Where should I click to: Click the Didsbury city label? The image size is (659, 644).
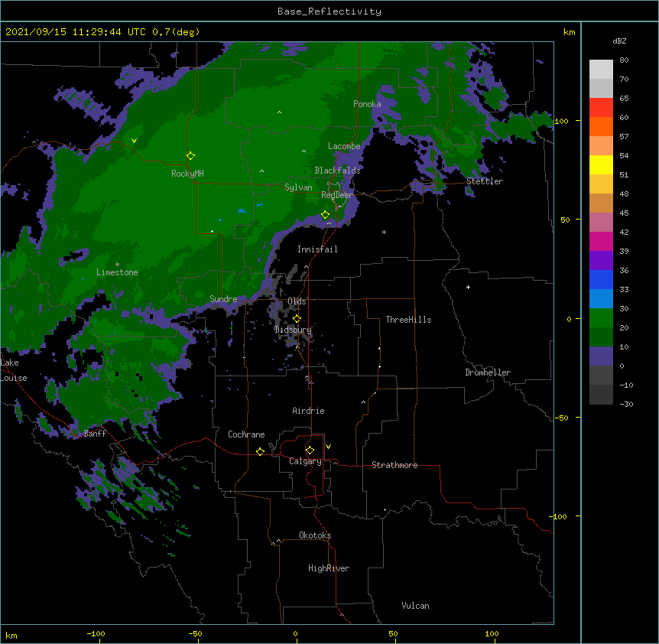tap(293, 330)
